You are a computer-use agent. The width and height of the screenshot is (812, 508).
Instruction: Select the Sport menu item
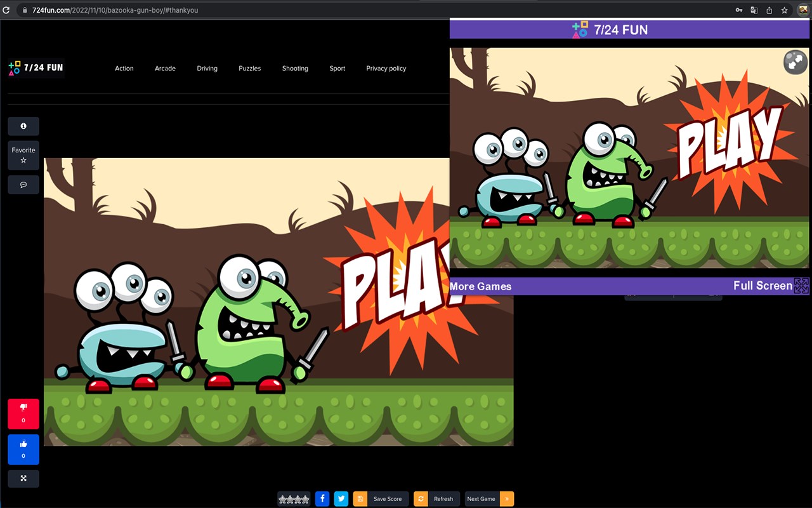pyautogui.click(x=337, y=69)
